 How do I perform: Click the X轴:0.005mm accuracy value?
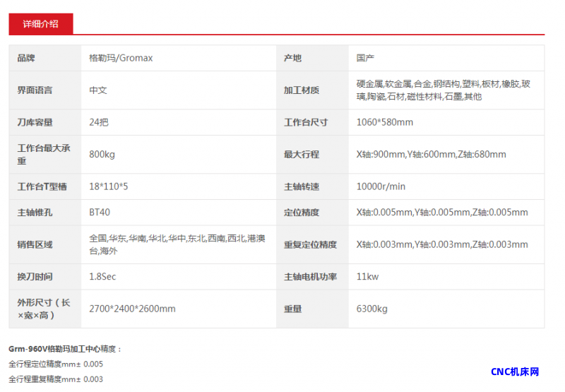coord(442,213)
